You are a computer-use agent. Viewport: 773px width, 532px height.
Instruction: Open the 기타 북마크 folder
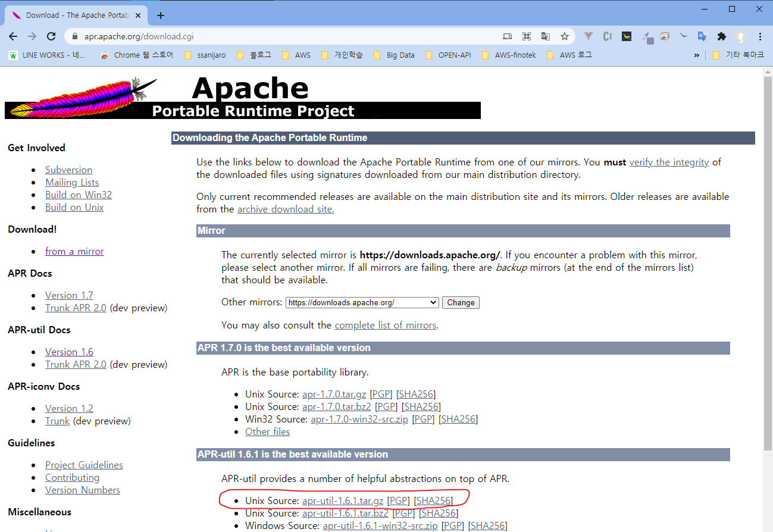coord(737,55)
